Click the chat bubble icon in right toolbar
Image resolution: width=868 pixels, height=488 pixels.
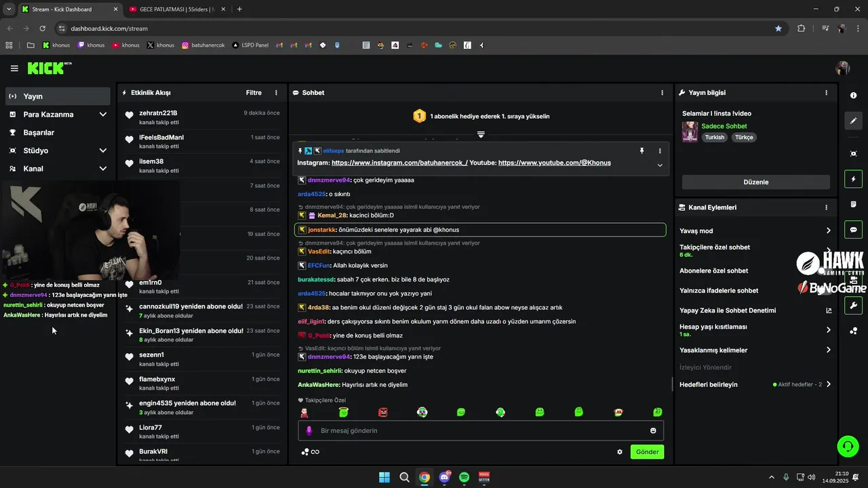pos(854,230)
